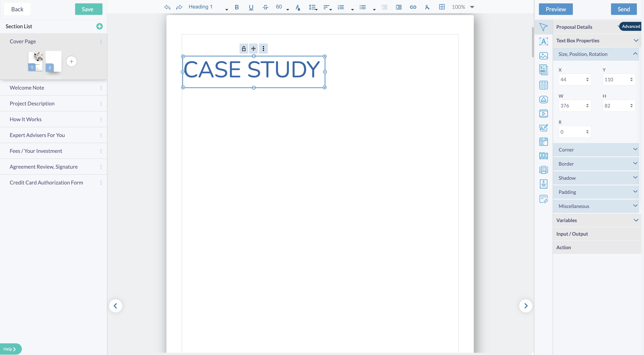Toggle underline formatting
The height and width of the screenshot is (355, 644).
(251, 7)
